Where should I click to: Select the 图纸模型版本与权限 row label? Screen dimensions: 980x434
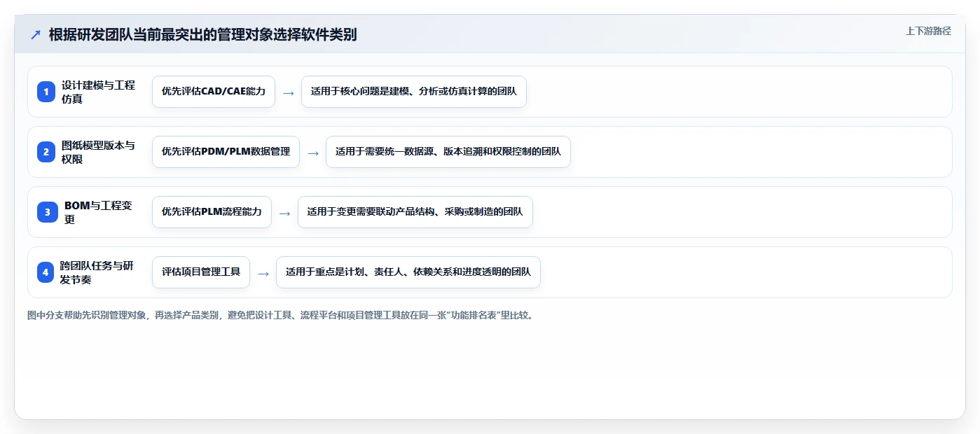click(x=98, y=152)
